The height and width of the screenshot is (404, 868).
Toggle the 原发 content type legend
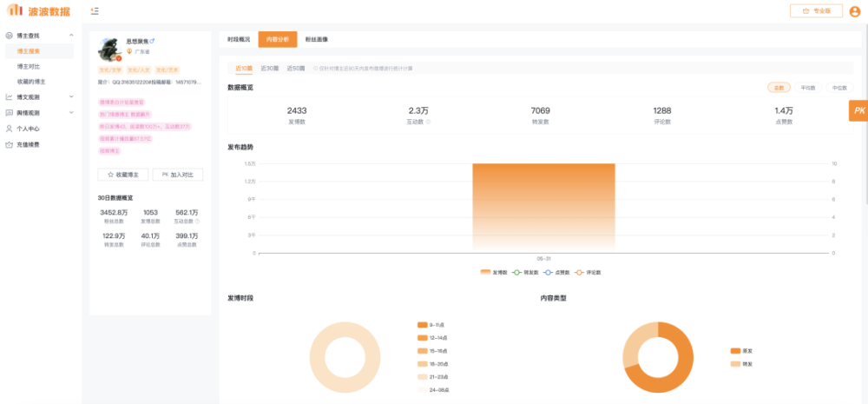(741, 351)
